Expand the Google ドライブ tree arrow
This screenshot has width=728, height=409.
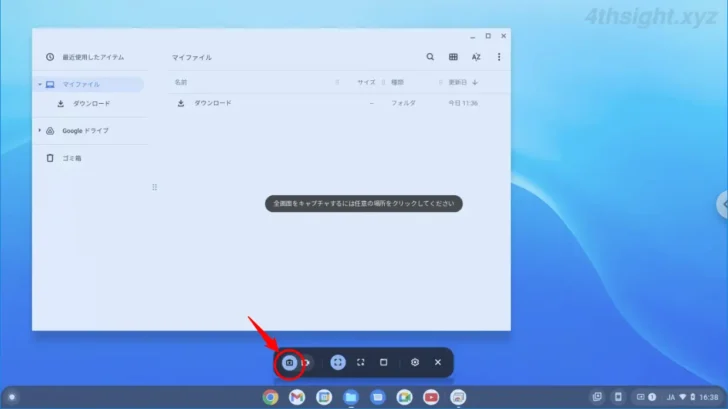click(x=40, y=131)
